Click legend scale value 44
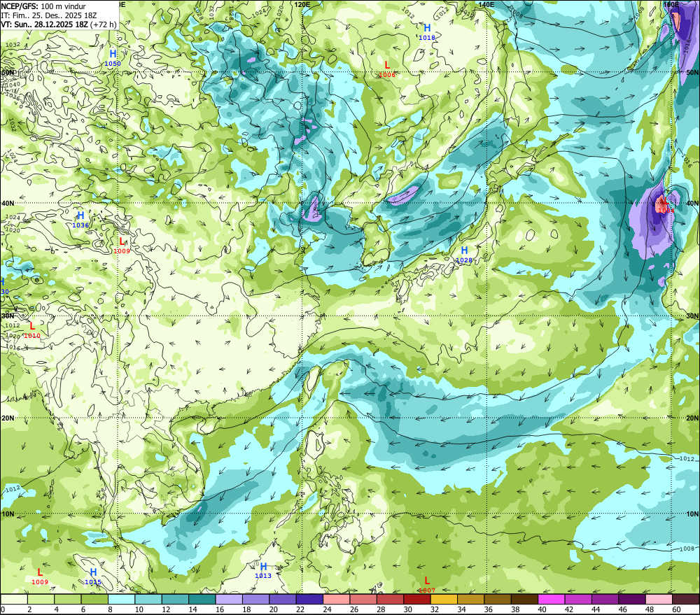 596,609
